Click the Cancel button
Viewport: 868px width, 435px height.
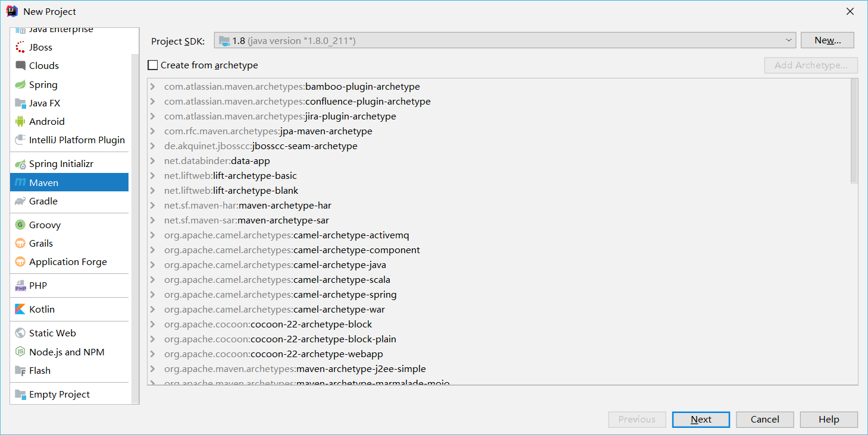(x=765, y=420)
